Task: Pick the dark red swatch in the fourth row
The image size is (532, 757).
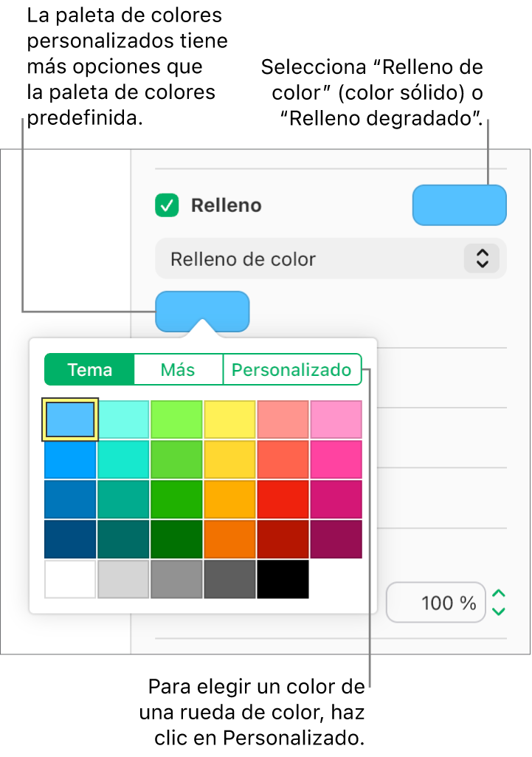Action: point(283,539)
